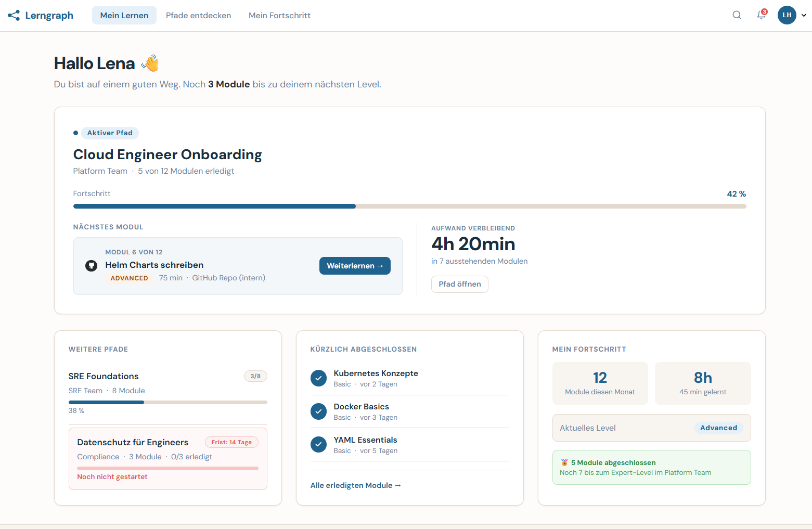
Task: Click the 8h 45 min gelernt tile
Action: [x=703, y=383]
